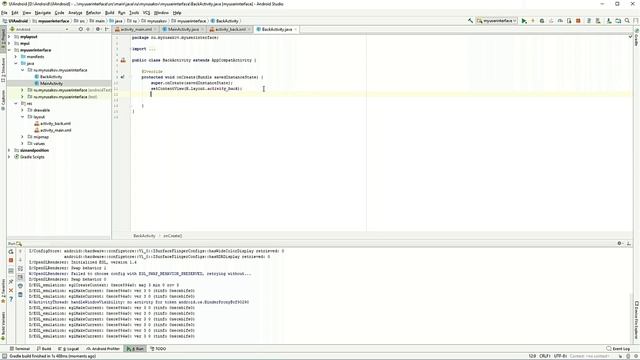Open help question mark in Run panel
This screenshot has height=360, width=640.
point(11,299)
